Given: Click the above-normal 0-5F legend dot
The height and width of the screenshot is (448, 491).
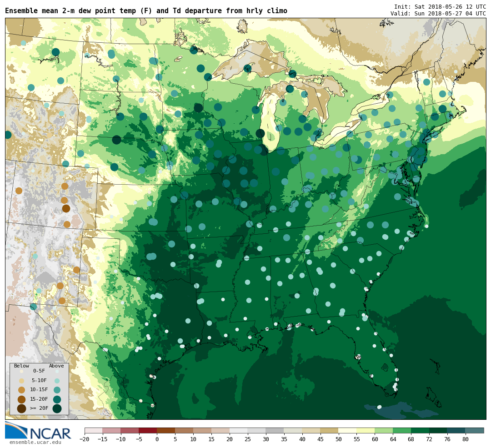Looking at the screenshot, I should [x=57, y=371].
